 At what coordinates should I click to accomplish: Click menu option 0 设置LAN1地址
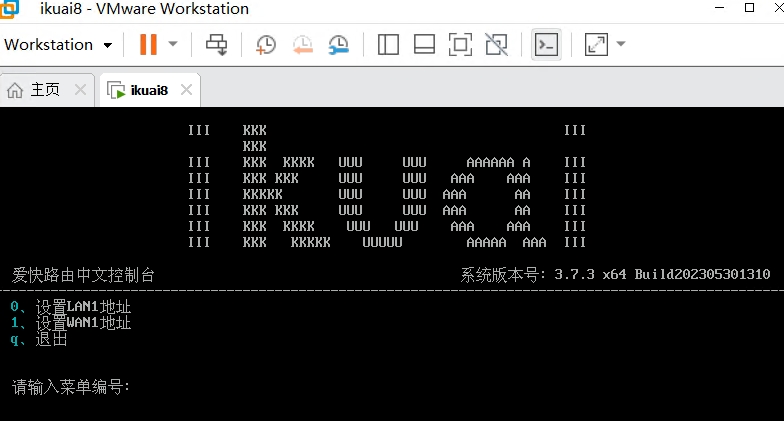pyautogui.click(x=70, y=306)
